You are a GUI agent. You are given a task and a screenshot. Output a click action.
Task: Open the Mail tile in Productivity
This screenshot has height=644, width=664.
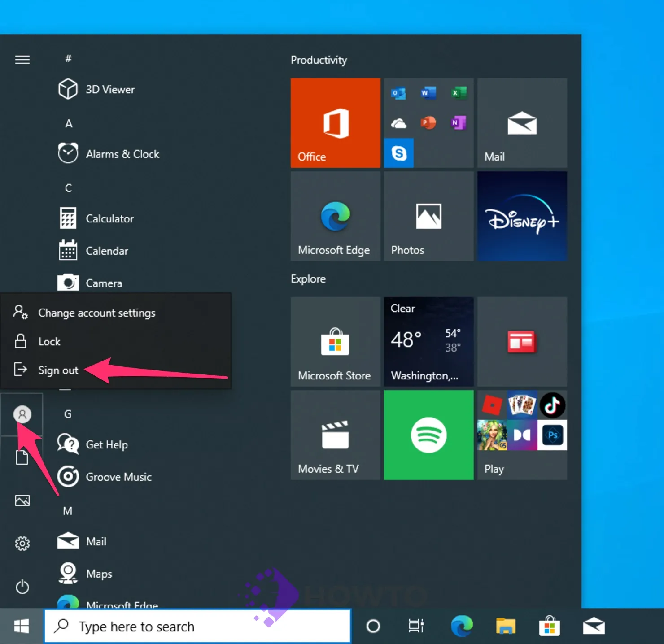522,123
